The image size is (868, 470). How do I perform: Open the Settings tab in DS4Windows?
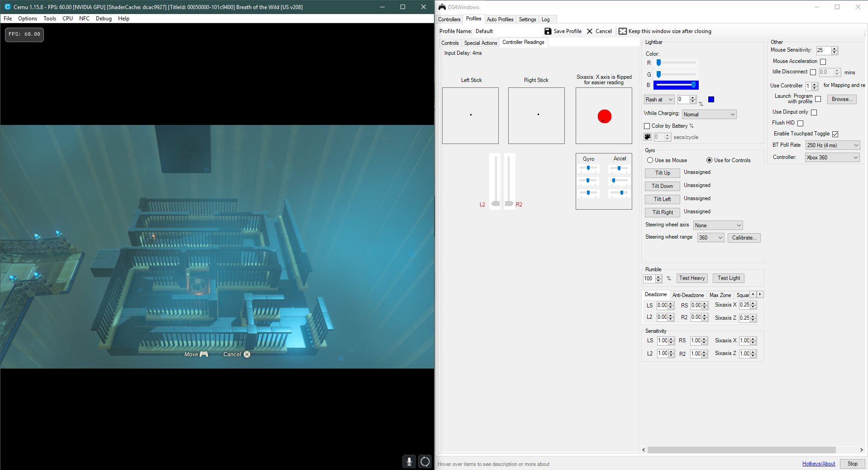(x=527, y=19)
